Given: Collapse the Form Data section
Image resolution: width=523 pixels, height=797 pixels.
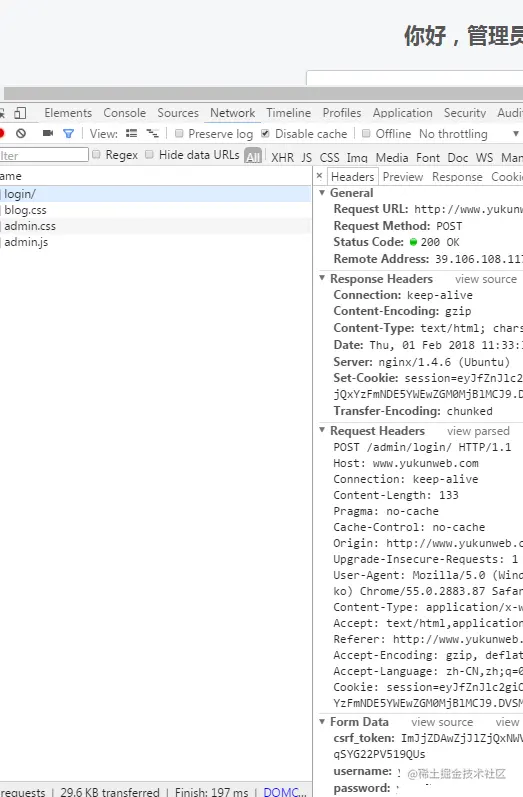Looking at the screenshot, I should (x=322, y=721).
